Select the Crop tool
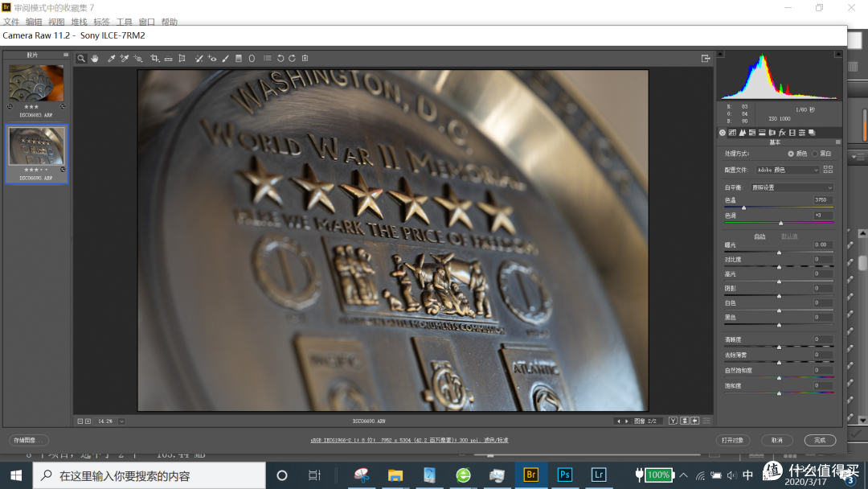The image size is (868, 489). tap(155, 59)
